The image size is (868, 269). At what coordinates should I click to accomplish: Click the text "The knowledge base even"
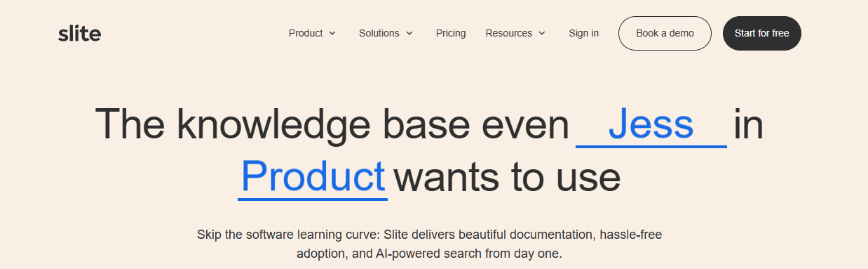pos(332,124)
